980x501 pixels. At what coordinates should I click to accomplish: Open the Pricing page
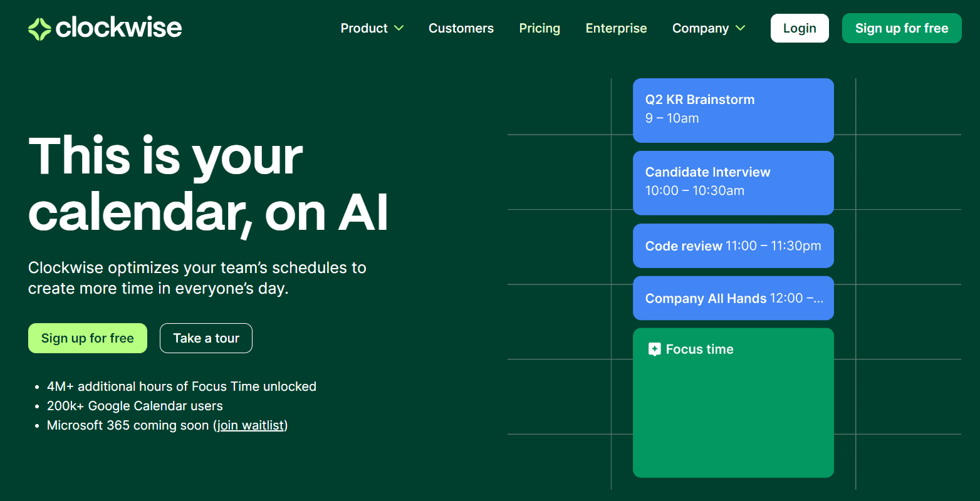click(x=540, y=28)
